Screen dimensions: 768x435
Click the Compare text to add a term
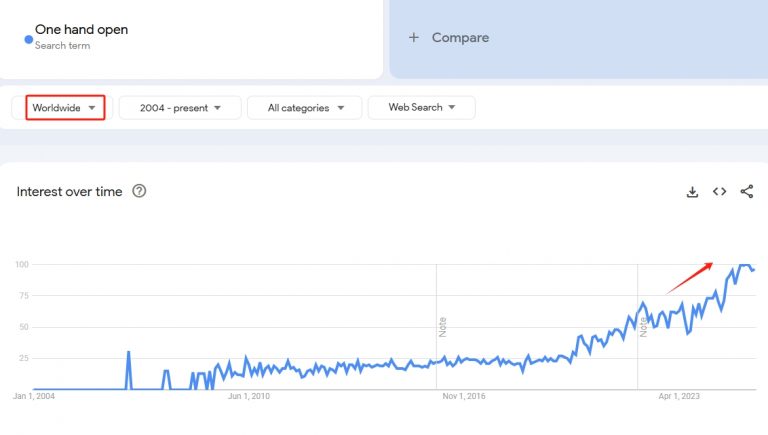[460, 38]
